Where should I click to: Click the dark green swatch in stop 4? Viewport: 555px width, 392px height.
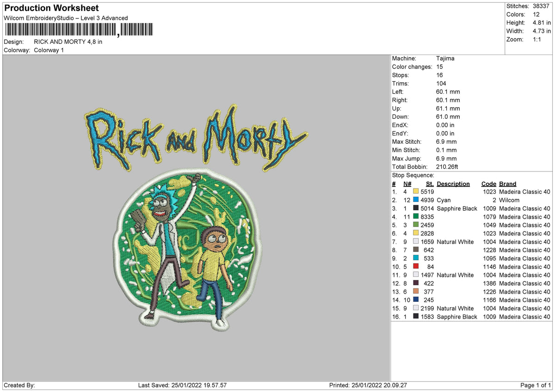pos(416,217)
